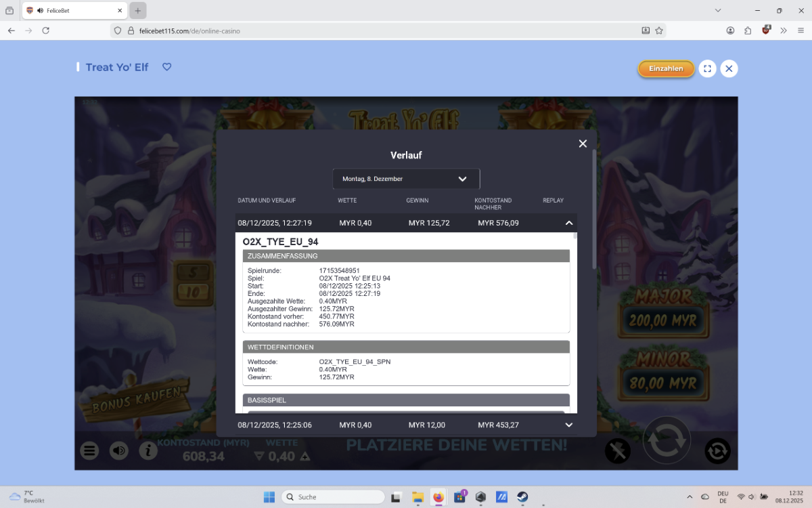Toggle the turbo spin lightning button

[617, 450]
